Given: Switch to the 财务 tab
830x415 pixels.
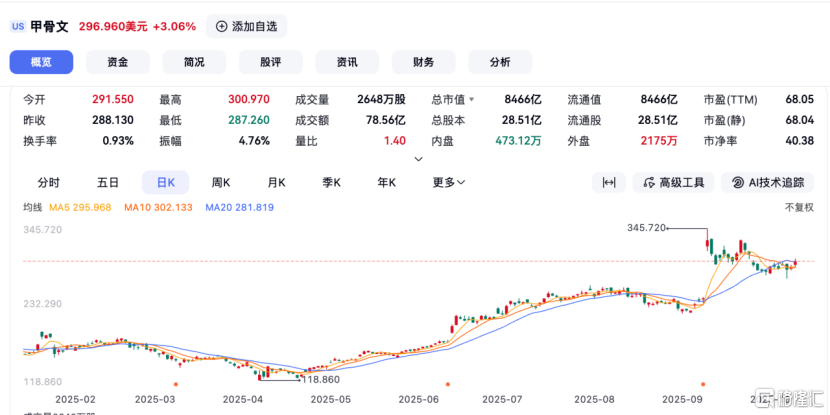Looking at the screenshot, I should 423,62.
